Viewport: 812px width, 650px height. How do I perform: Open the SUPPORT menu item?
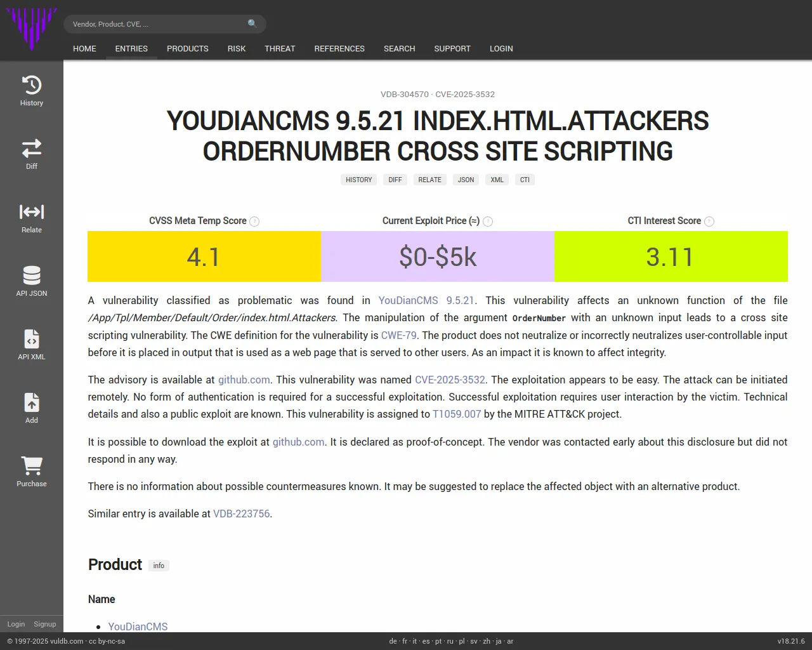tap(452, 49)
